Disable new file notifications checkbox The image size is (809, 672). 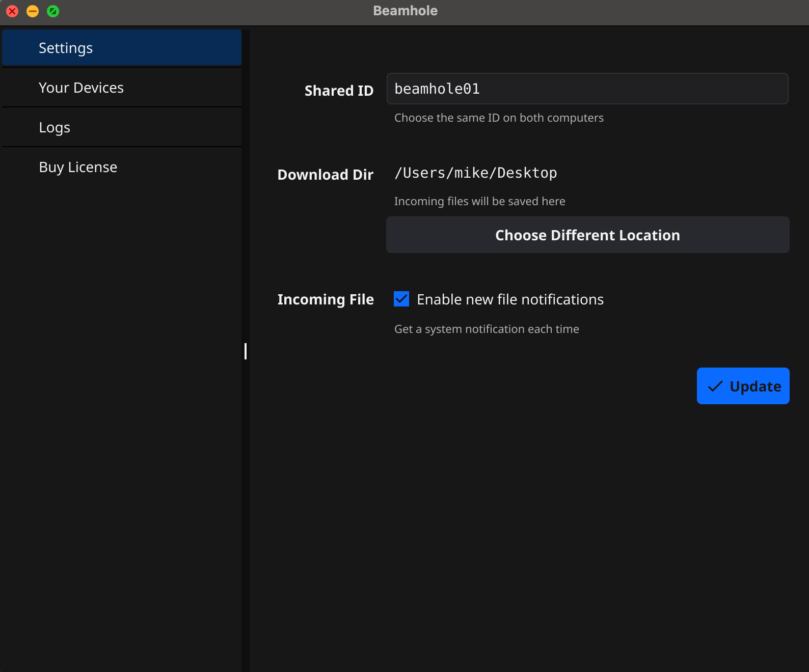401,299
